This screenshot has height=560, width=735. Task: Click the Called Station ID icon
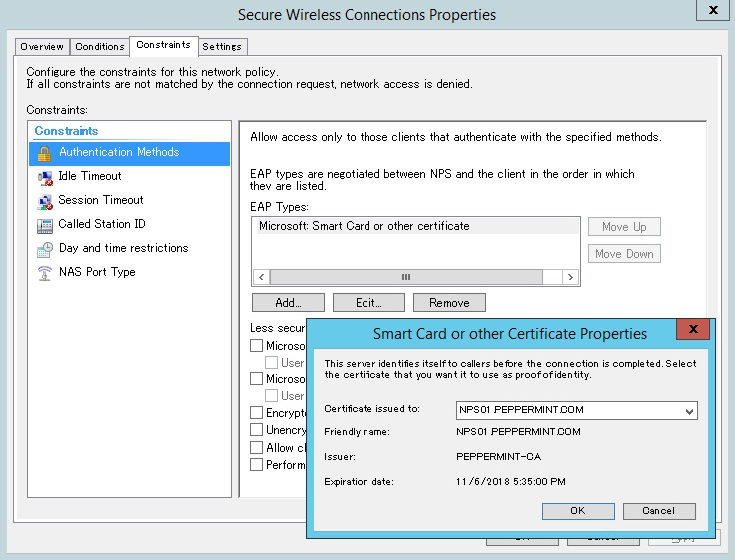(43, 225)
